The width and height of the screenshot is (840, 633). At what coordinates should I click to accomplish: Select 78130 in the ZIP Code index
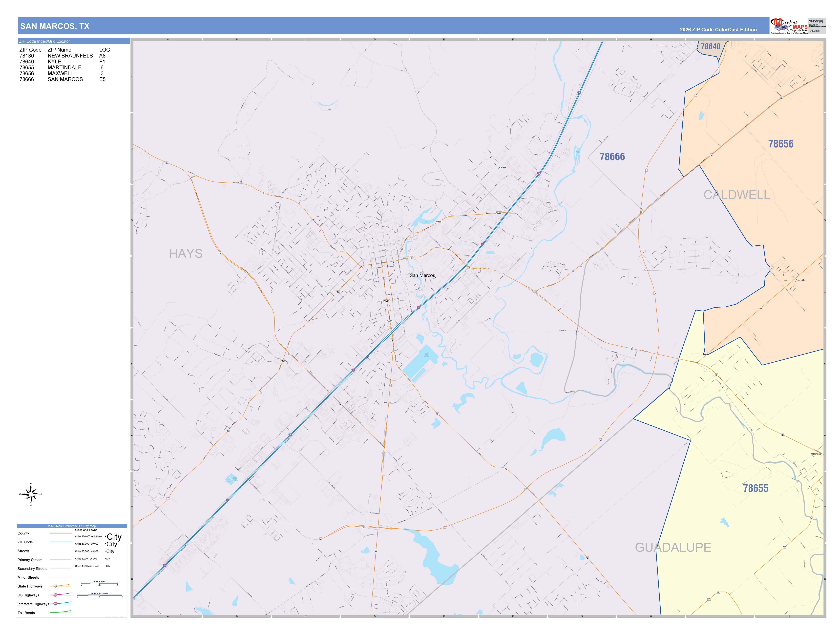tap(27, 56)
